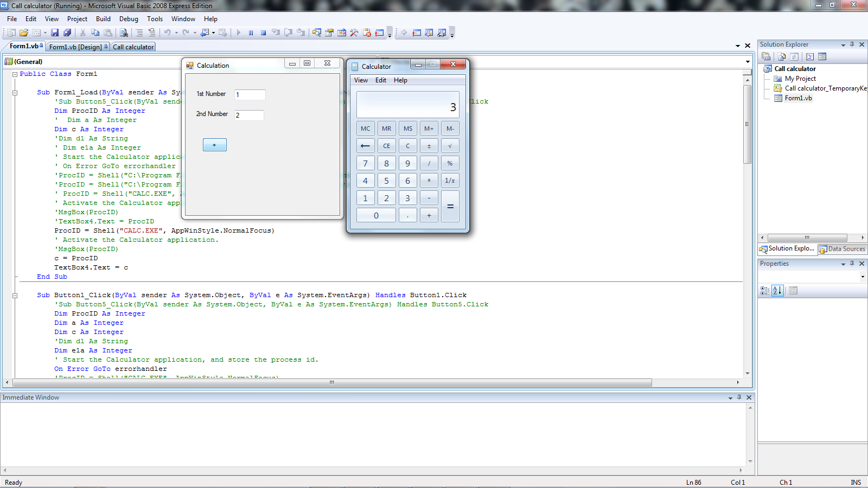The image size is (868, 488).
Task: Collapse the Public Class Form1 code block
Action: point(15,74)
